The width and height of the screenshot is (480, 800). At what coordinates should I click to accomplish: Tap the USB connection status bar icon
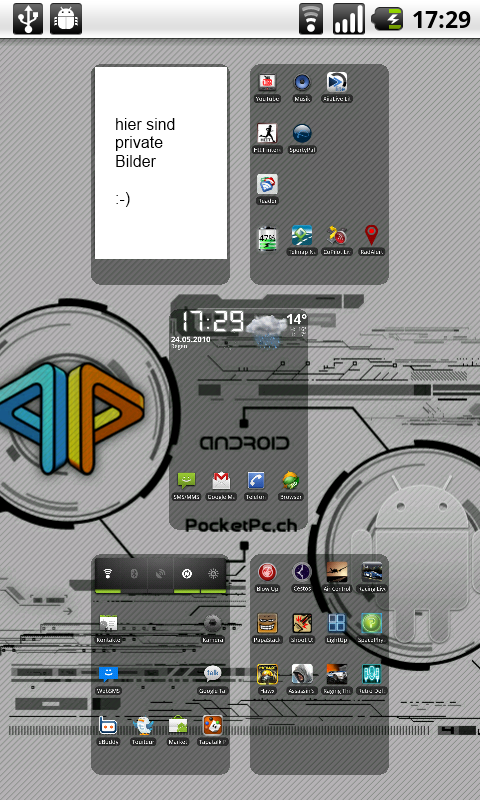pyautogui.click(x=28, y=19)
